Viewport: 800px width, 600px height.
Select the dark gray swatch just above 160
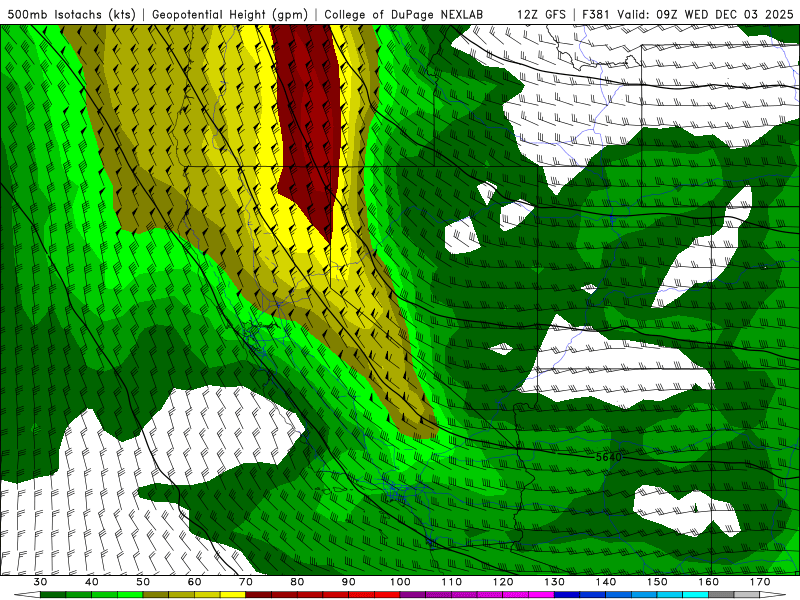(x=721, y=594)
